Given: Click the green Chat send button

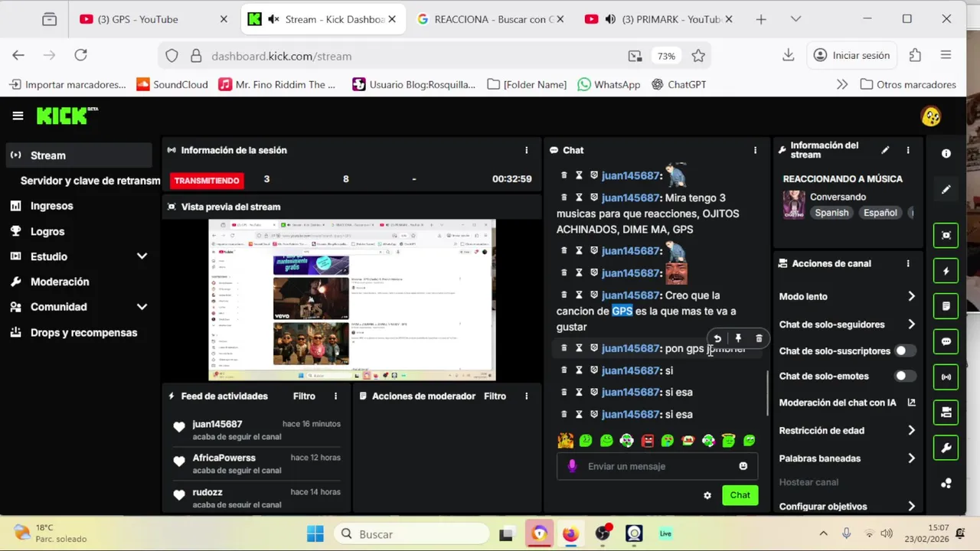Looking at the screenshot, I should 740,495.
